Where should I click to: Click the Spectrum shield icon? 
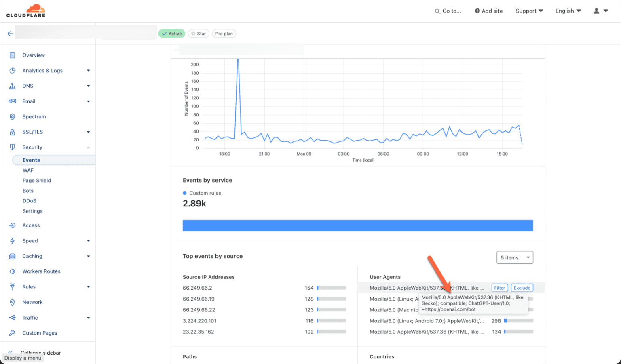13,117
